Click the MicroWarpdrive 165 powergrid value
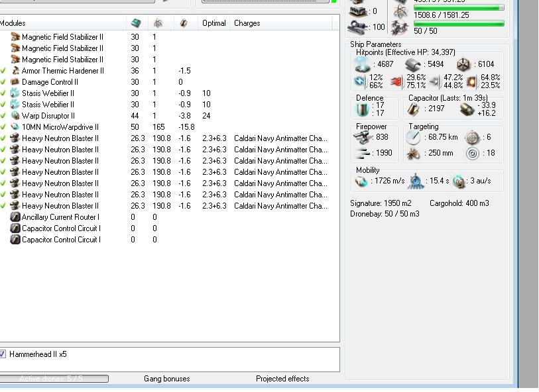The image size is (539, 392). pos(158,127)
